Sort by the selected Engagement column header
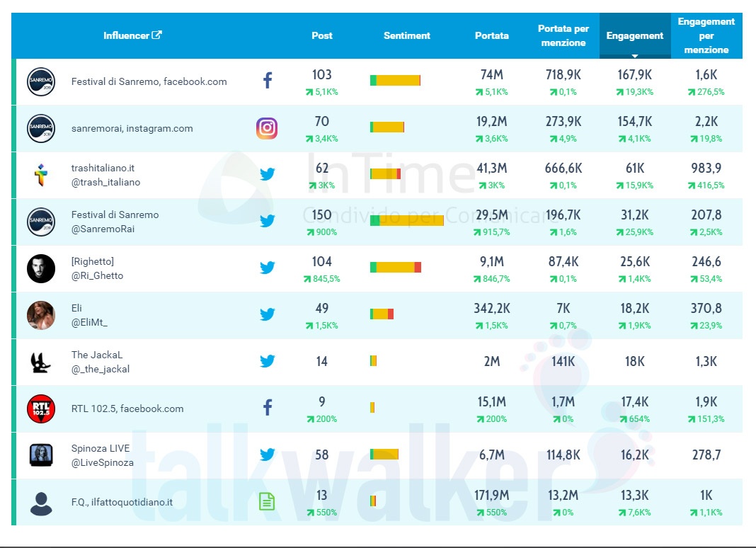756x548 pixels. coord(635,35)
